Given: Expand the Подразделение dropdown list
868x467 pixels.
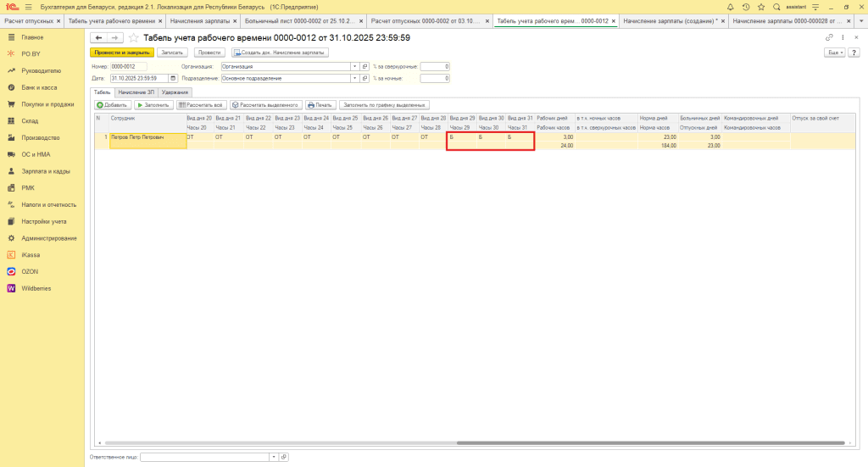Looking at the screenshot, I should tap(355, 79).
